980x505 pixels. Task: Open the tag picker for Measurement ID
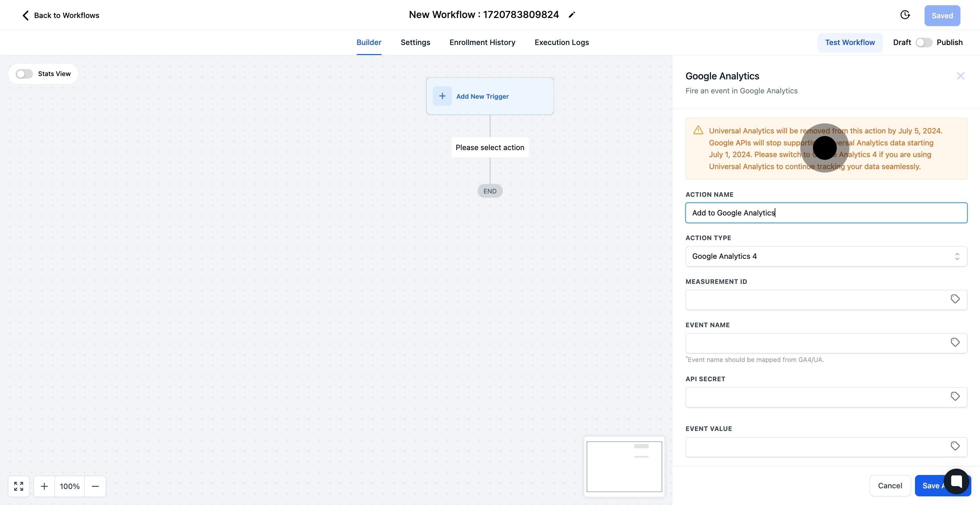[955, 299]
